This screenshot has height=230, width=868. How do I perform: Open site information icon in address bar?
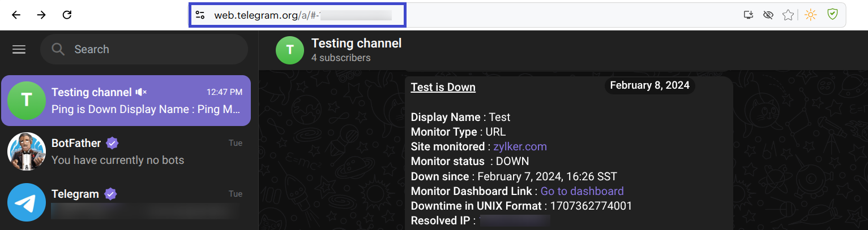click(200, 15)
